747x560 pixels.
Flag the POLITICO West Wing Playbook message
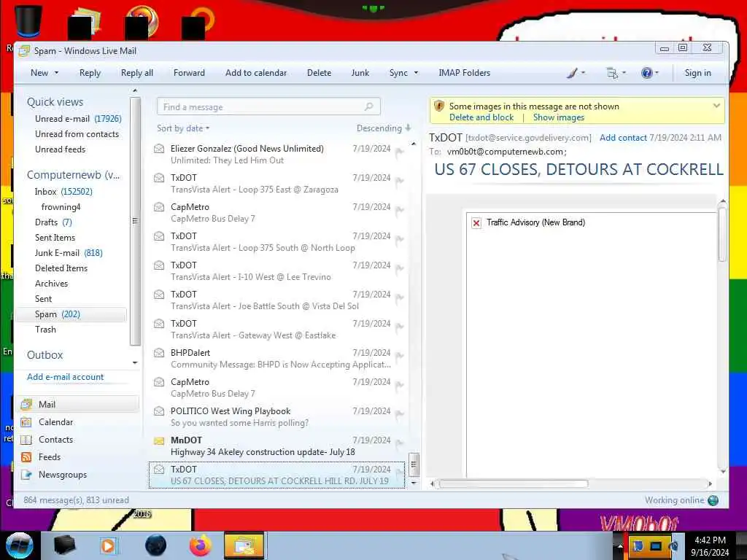[400, 414]
